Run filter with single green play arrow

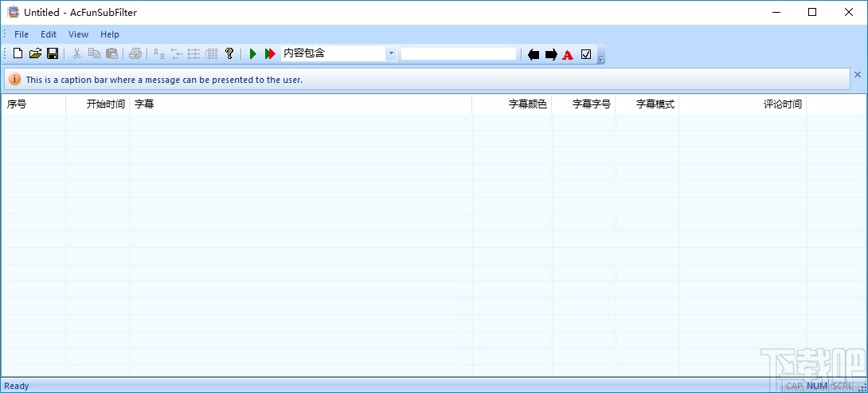pyautogui.click(x=253, y=53)
